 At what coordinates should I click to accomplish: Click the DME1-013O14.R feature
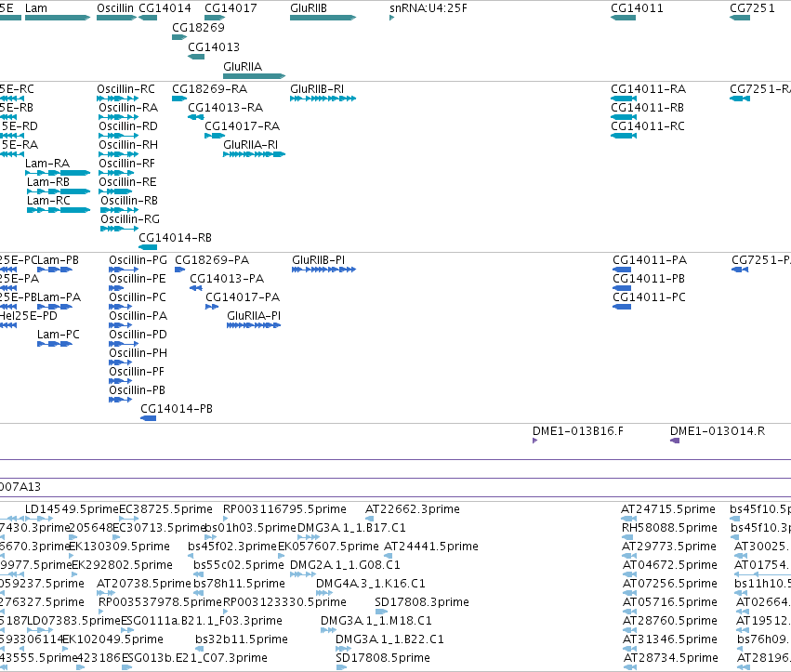point(675,441)
